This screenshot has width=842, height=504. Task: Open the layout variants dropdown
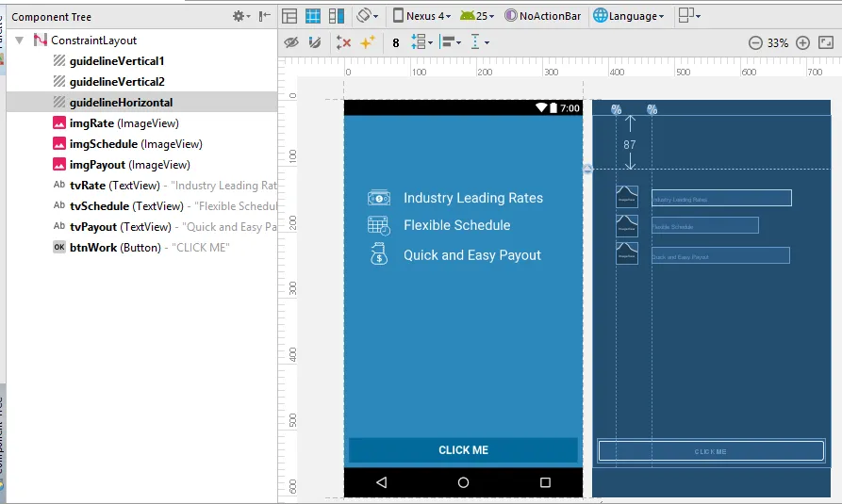click(689, 16)
